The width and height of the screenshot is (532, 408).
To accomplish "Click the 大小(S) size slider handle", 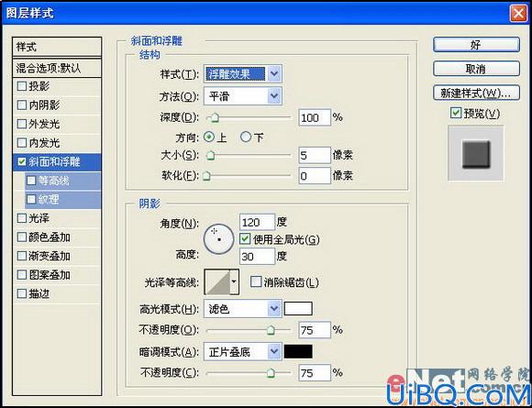I will click(211, 155).
